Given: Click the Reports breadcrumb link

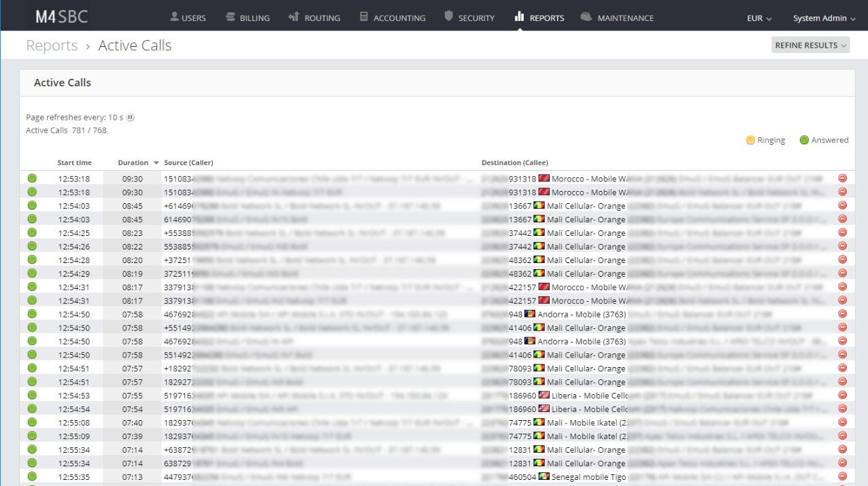Looking at the screenshot, I should coord(52,45).
